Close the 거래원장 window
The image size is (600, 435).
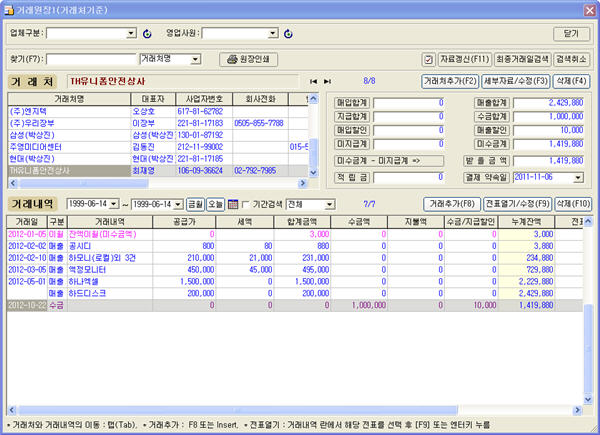point(590,10)
